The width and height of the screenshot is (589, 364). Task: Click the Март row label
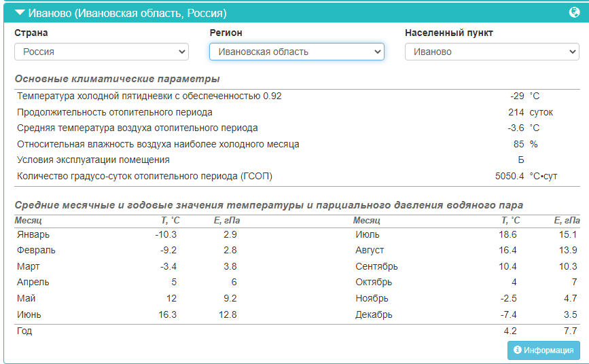tap(28, 266)
